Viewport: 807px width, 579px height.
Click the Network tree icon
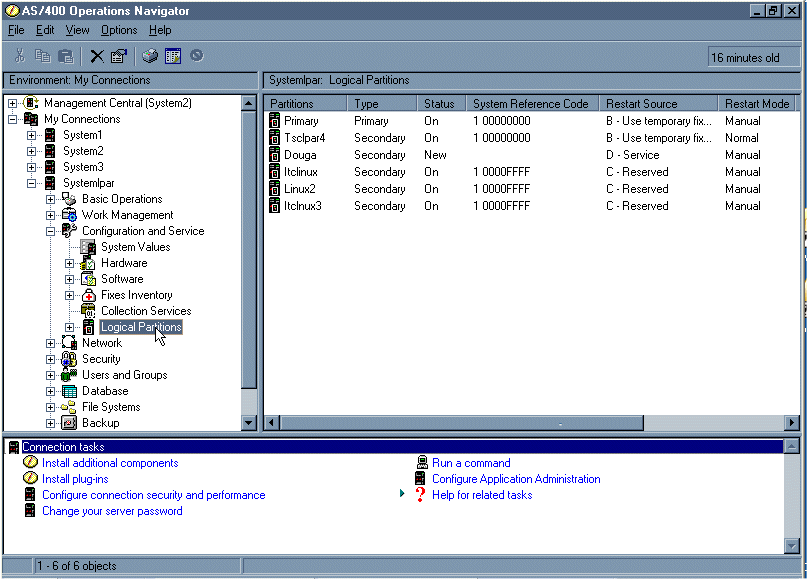tap(69, 343)
